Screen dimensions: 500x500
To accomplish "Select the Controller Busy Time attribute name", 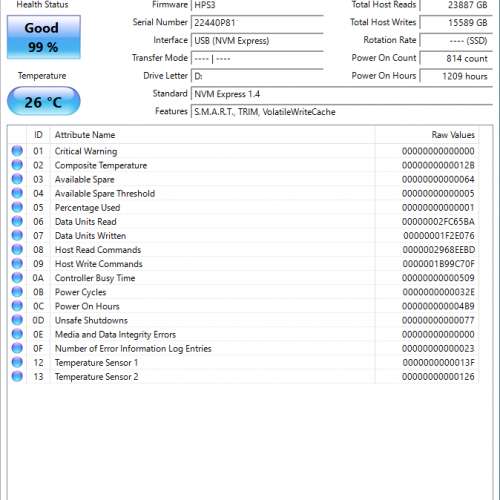I will tap(95, 278).
